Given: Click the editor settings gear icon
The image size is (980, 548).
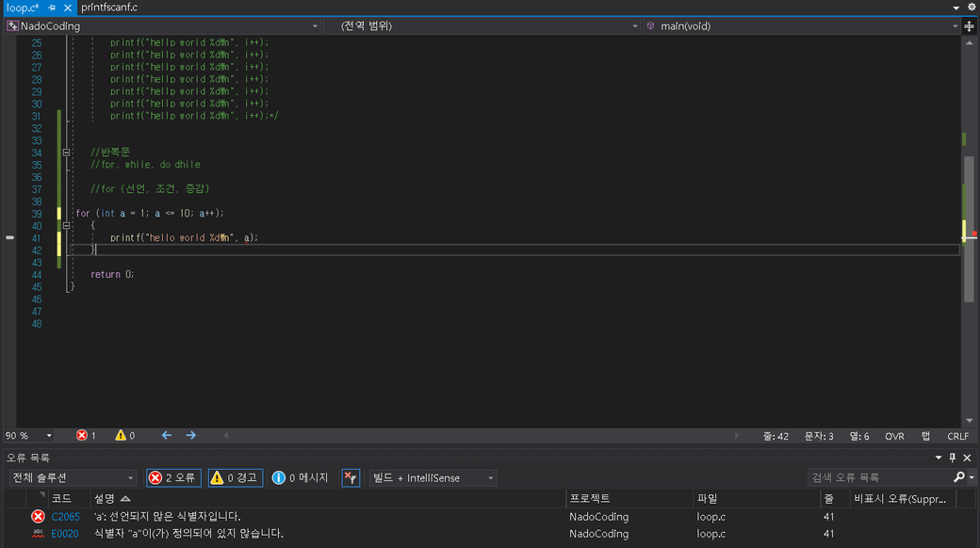Looking at the screenshot, I should point(972,7).
